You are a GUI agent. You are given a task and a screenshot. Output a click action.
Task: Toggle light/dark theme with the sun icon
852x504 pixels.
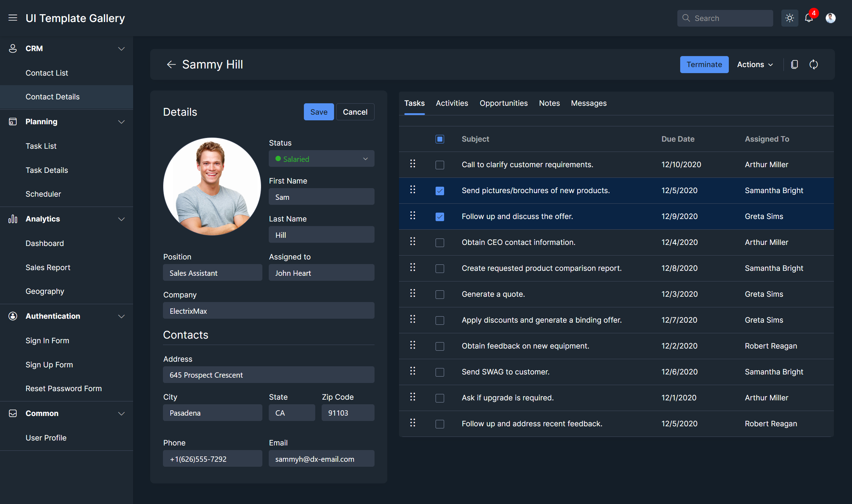click(790, 18)
